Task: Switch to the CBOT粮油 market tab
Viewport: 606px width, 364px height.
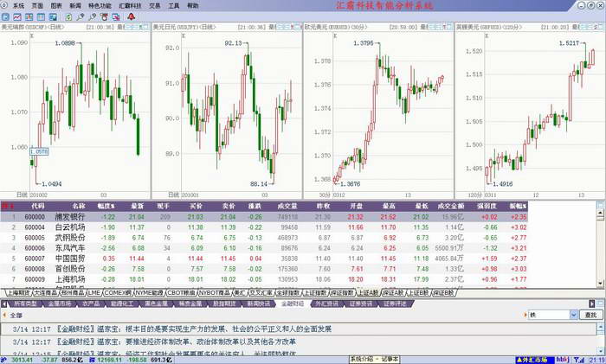Action: [x=182, y=293]
